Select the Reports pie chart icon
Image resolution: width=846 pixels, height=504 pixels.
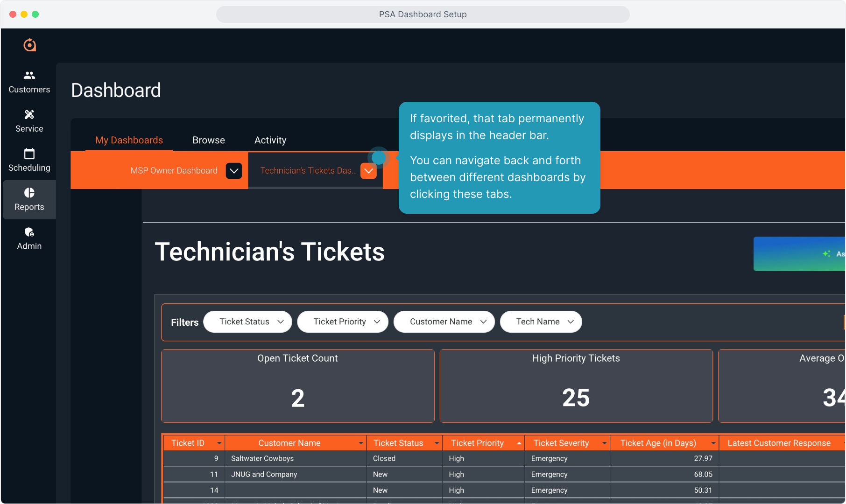tap(29, 193)
